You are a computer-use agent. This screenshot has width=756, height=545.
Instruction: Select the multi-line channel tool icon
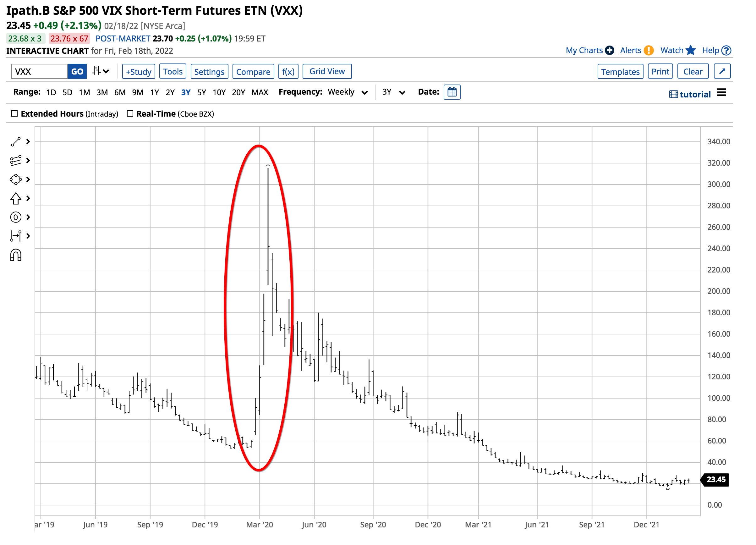click(16, 161)
